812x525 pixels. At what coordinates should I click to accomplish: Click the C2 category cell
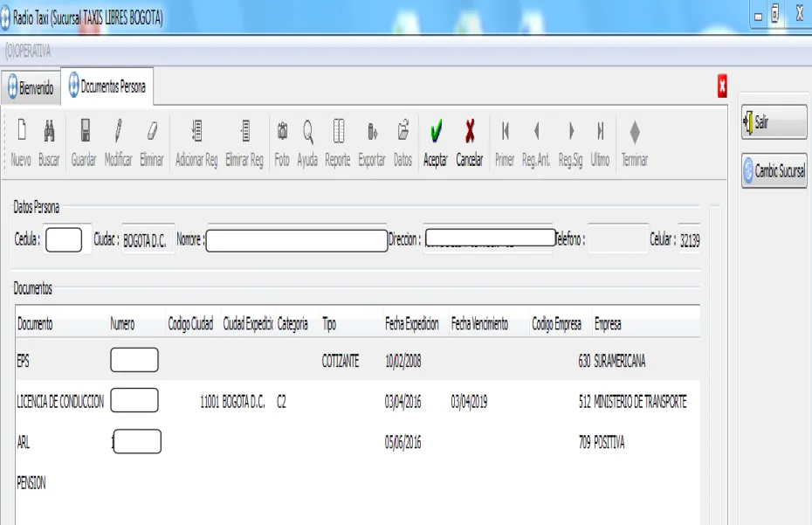pyautogui.click(x=282, y=402)
